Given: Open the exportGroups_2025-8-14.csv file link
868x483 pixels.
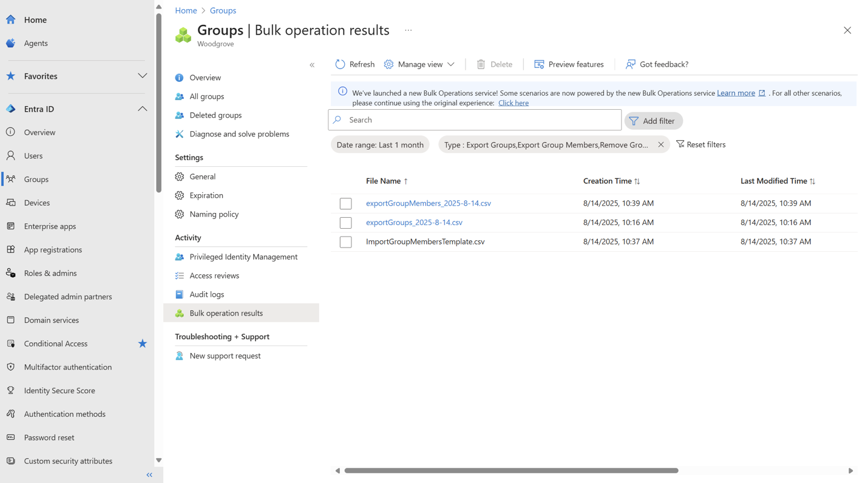Looking at the screenshot, I should pyautogui.click(x=414, y=223).
